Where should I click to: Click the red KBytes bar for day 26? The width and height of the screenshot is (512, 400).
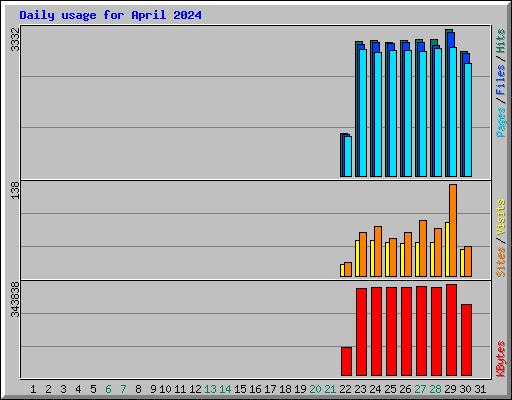[x=406, y=332]
